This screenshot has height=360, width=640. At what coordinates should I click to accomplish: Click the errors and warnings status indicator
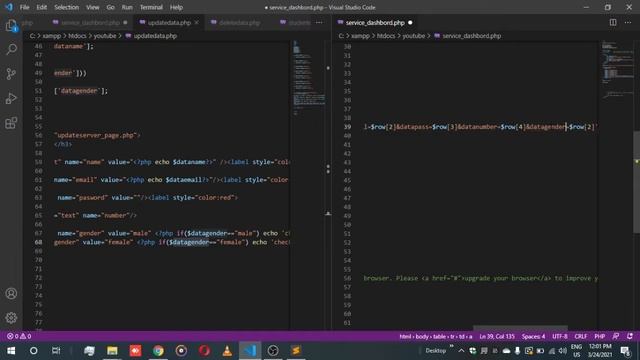19,336
